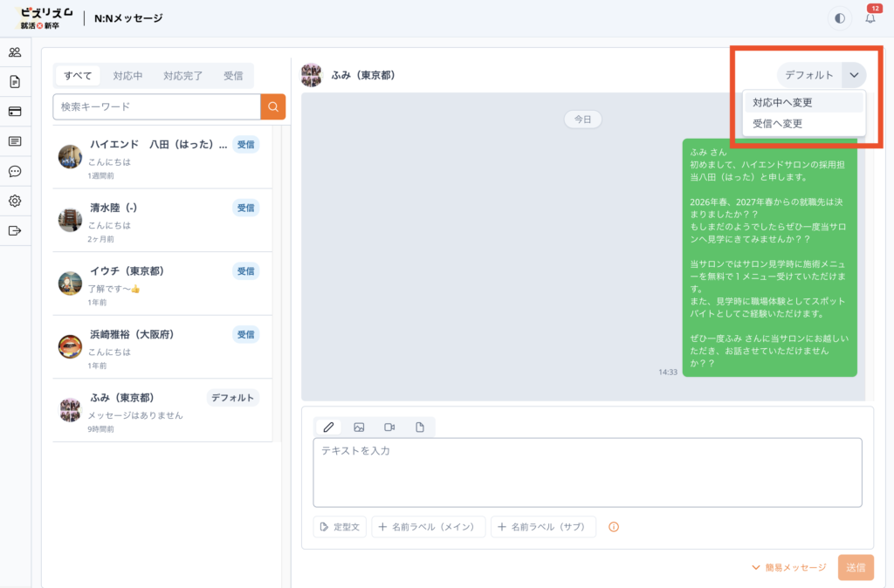Collapse the デフォルト status dropdown arrow
The image size is (894, 588).
pos(853,75)
